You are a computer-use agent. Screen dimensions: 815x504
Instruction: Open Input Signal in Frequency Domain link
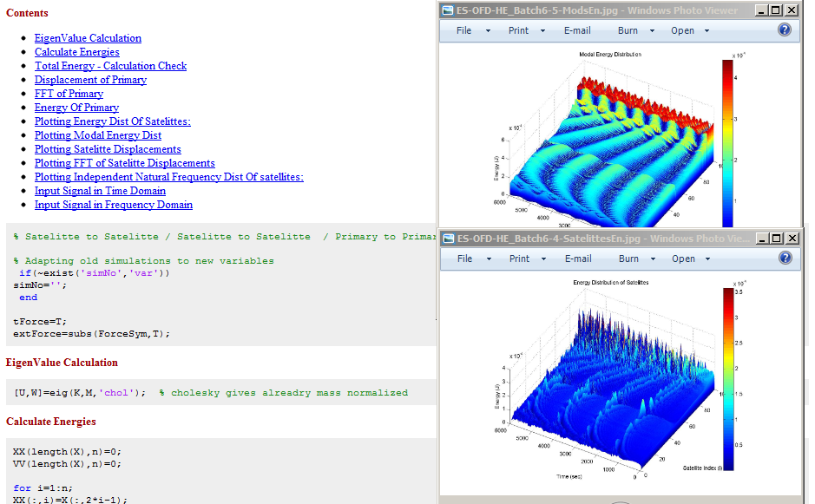coord(114,205)
